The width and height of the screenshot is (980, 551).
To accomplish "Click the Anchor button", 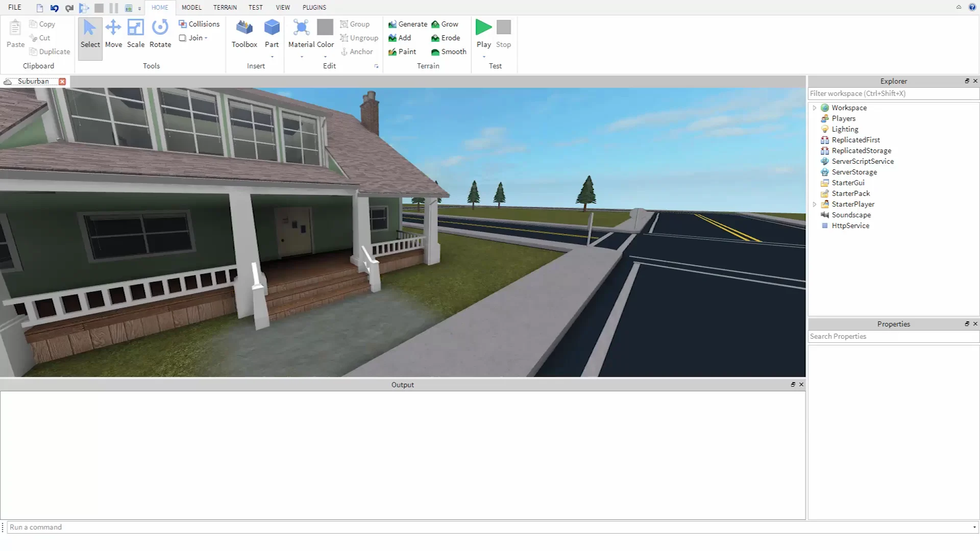I will [357, 52].
